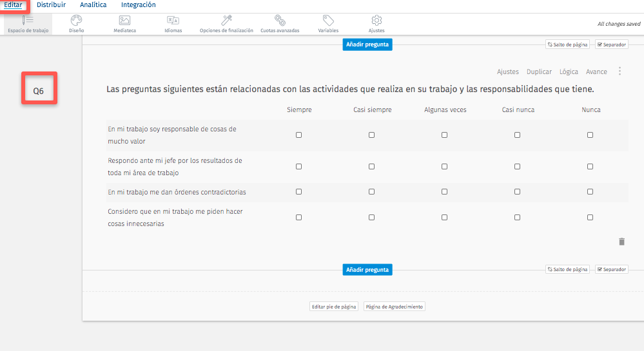Open the Mediateca image icon
This screenshot has height=351, width=644.
coord(124,21)
